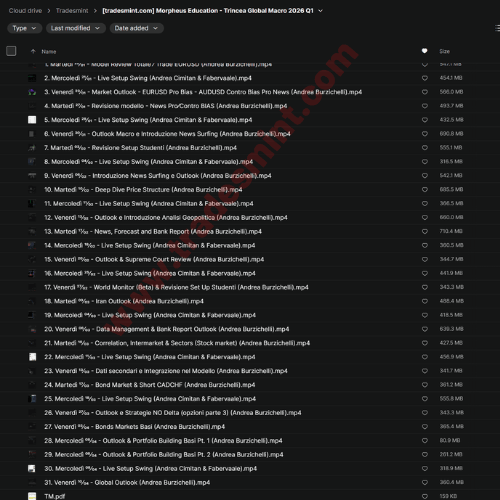Click heart for '10. Martedì Deep Dive Price Structure'

(x=425, y=190)
